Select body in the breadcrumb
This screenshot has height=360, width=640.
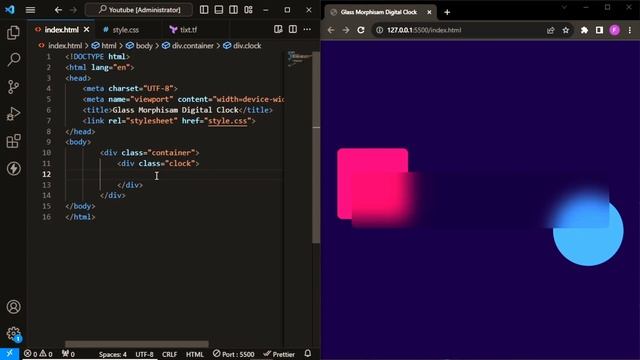(x=144, y=46)
